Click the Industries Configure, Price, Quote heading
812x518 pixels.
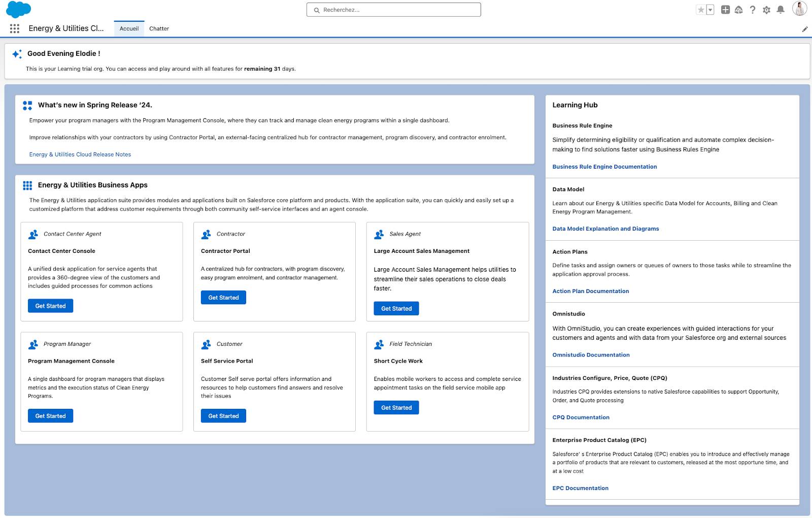pyautogui.click(x=610, y=378)
